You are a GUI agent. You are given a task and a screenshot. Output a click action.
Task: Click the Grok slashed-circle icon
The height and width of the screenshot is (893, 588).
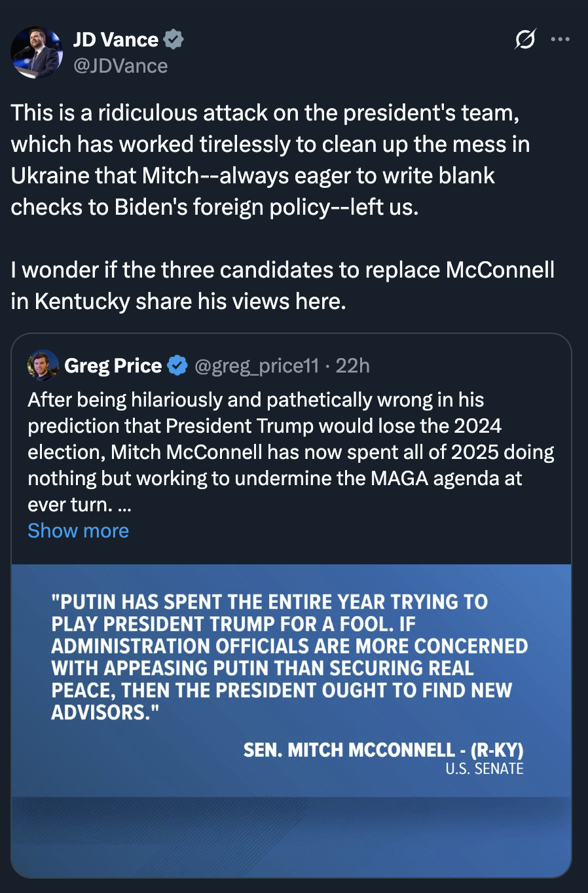(524, 40)
